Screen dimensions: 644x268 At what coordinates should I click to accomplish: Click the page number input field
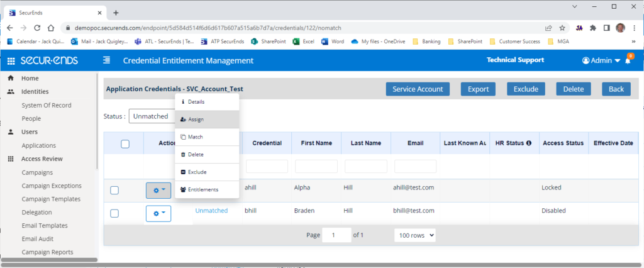[337, 235]
